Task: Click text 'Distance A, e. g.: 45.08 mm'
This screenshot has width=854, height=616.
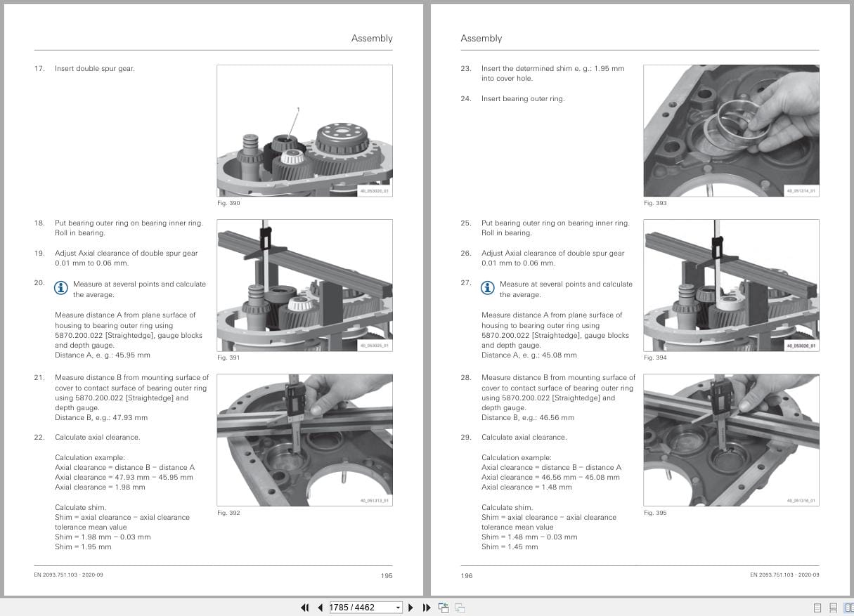Action: click(x=529, y=355)
